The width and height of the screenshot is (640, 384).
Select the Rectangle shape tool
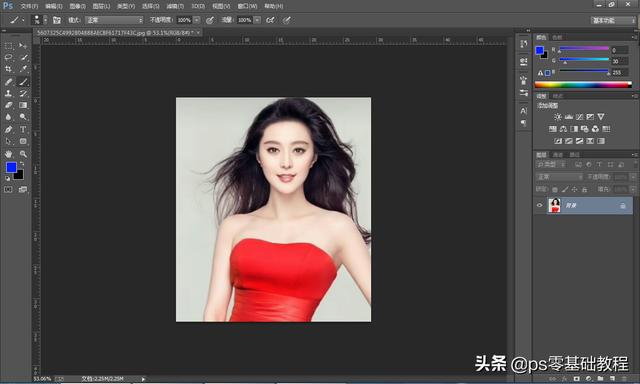[23, 142]
